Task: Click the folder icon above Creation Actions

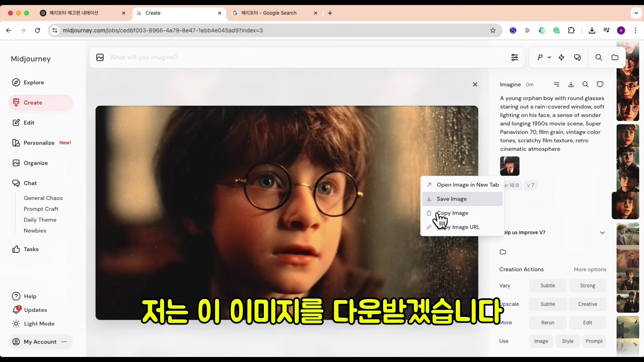Action: [x=503, y=252]
